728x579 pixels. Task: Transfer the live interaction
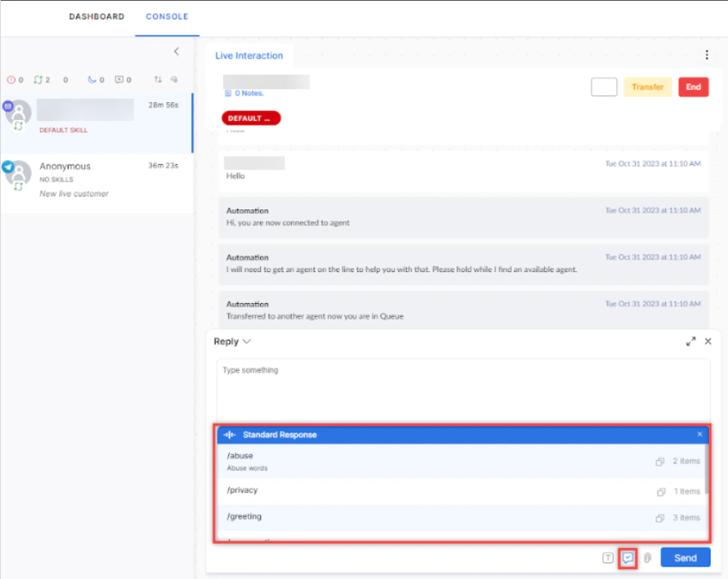647,87
